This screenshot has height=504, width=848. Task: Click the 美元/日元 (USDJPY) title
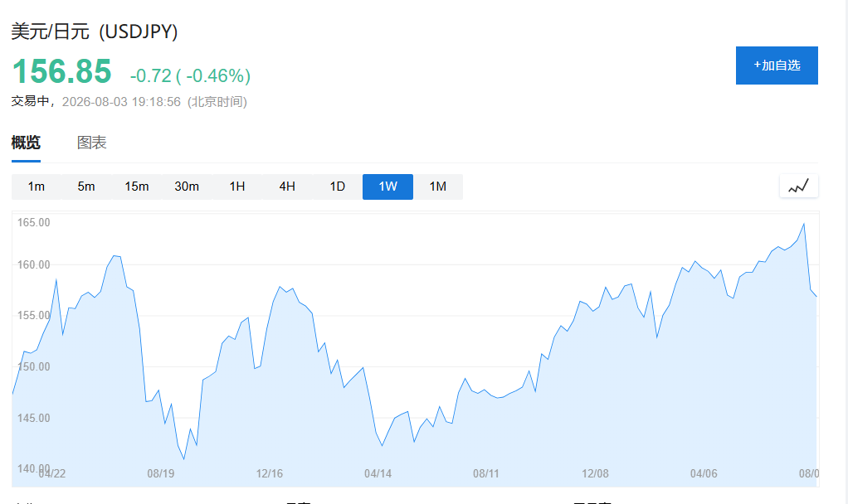[94, 31]
